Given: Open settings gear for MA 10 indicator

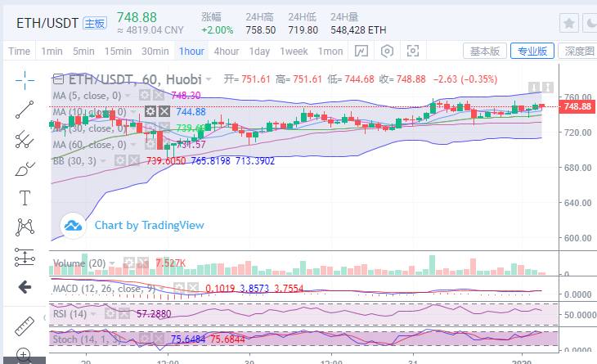Looking at the screenshot, I should [x=150, y=111].
